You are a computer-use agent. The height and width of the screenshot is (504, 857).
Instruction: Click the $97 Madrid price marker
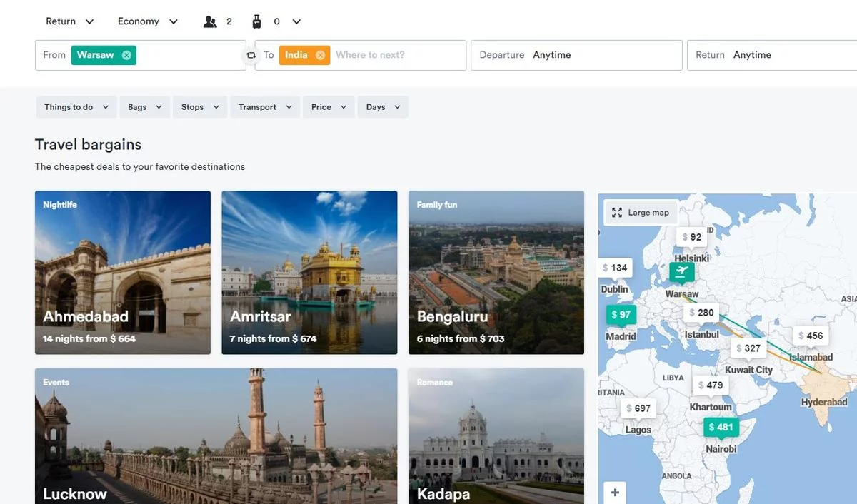click(x=621, y=315)
